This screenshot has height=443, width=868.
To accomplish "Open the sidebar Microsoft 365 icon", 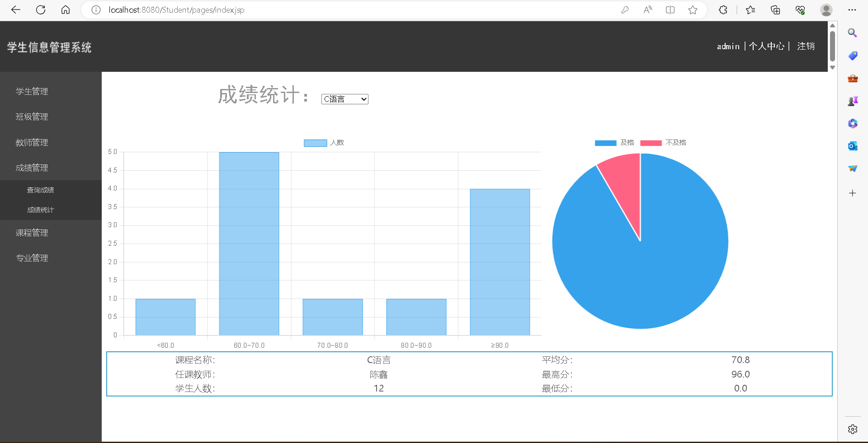I will pyautogui.click(x=853, y=123).
